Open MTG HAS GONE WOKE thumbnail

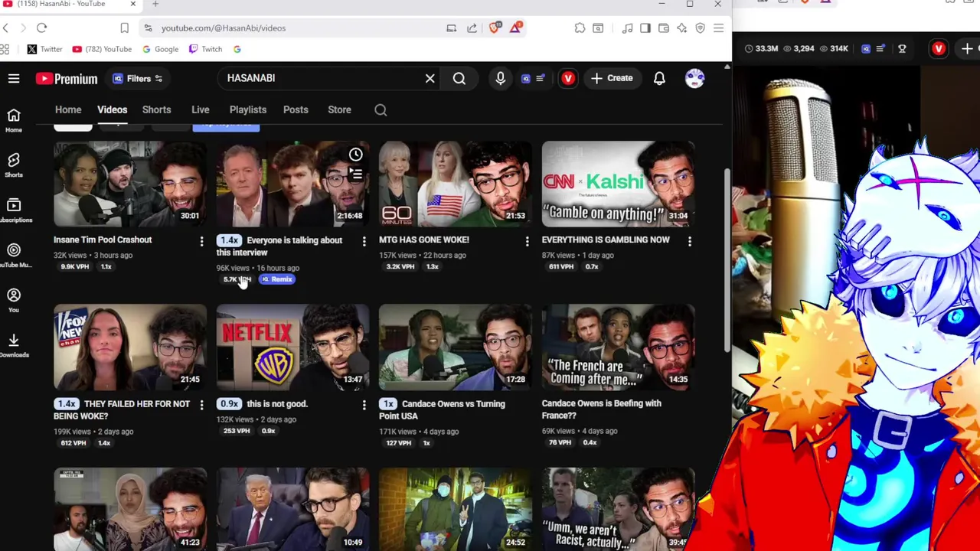[x=456, y=184]
